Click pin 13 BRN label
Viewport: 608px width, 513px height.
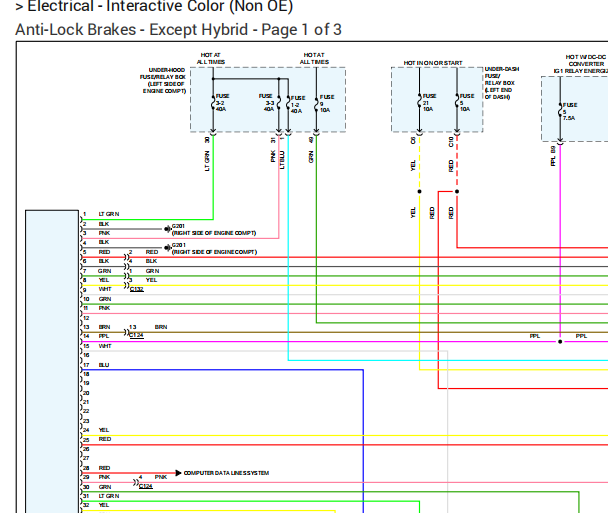click(104, 327)
